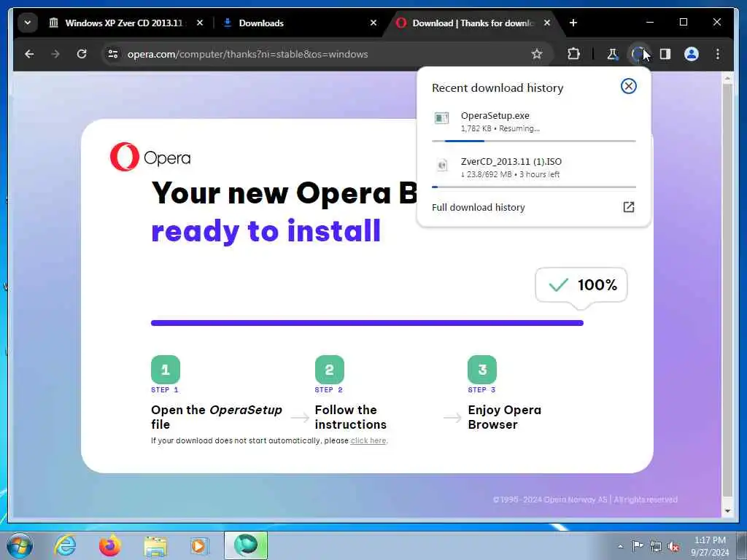
Task: Open Action Center flag tray icon
Action: (638, 545)
